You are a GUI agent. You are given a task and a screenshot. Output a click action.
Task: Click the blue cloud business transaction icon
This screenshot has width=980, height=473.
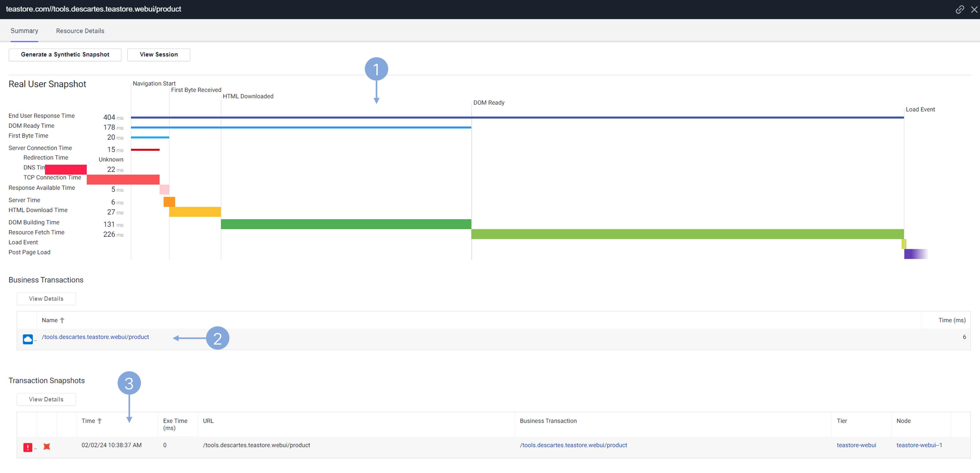pos(28,339)
